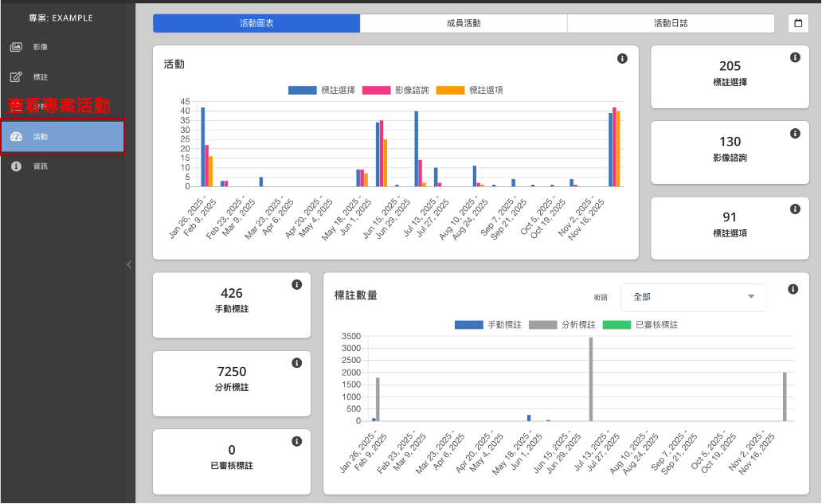
Task: Open the 標註 edit icon in sidebar
Action: click(x=16, y=77)
